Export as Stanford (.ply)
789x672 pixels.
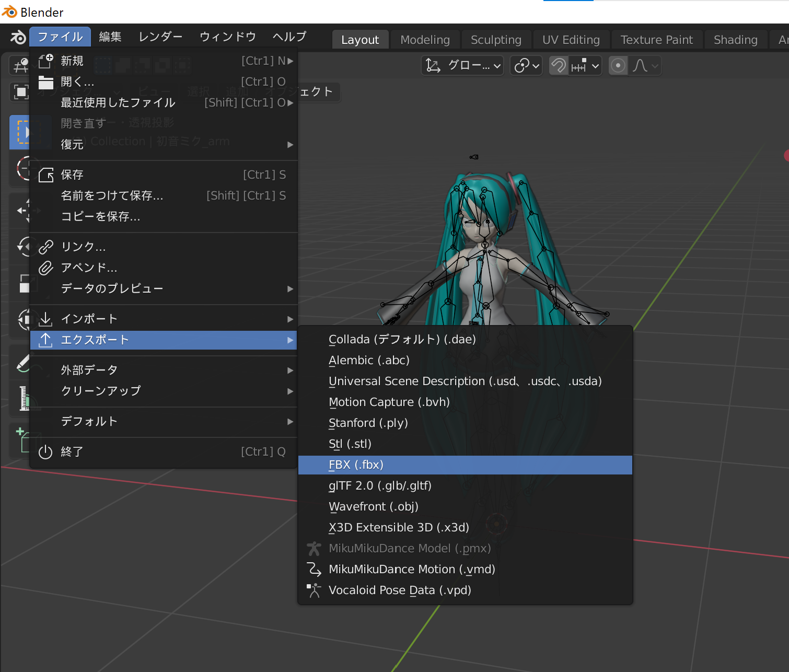click(x=465, y=423)
